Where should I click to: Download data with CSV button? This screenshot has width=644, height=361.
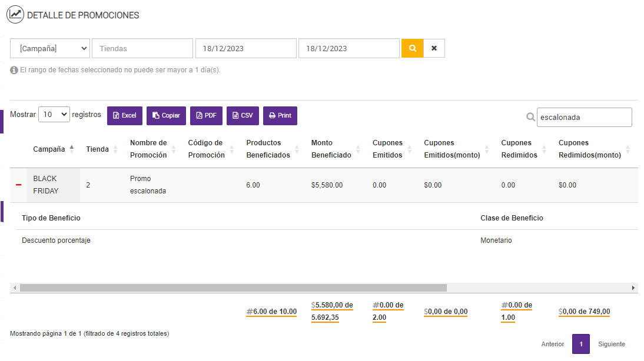pos(243,116)
